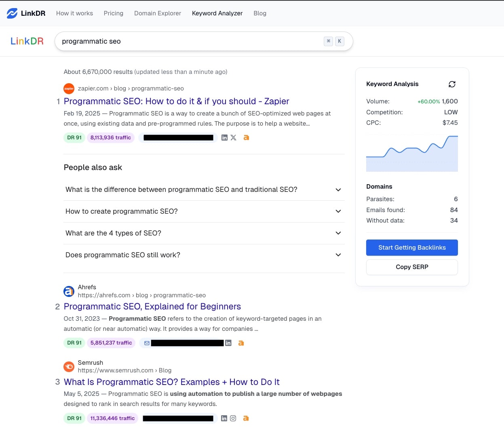
Task: Switch to Domain Explorer in the navbar
Action: 157,13
